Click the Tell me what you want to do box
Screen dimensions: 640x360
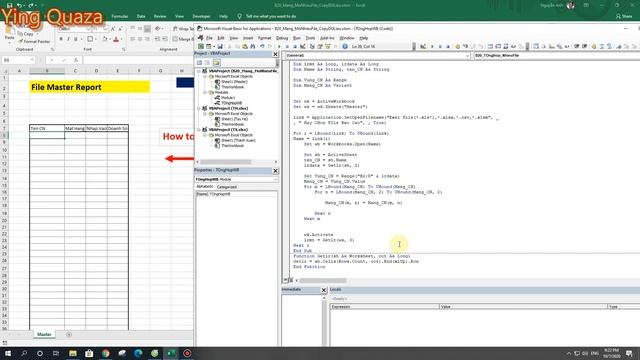point(271,16)
